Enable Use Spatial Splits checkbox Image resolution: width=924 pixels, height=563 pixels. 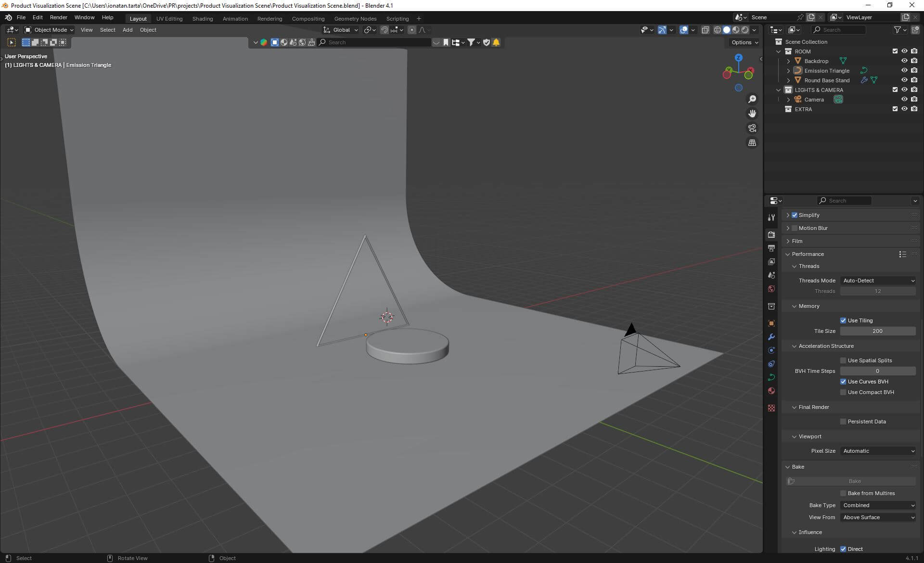(843, 360)
